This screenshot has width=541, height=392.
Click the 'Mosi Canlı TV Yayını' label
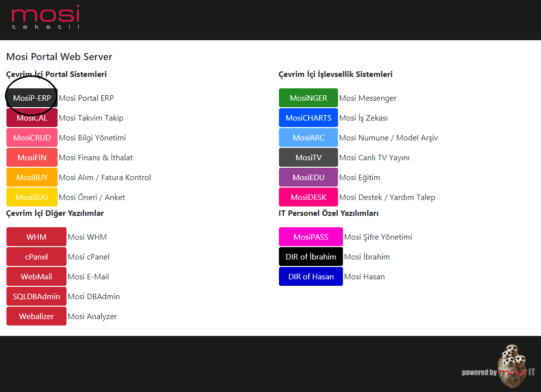pyautogui.click(x=374, y=158)
